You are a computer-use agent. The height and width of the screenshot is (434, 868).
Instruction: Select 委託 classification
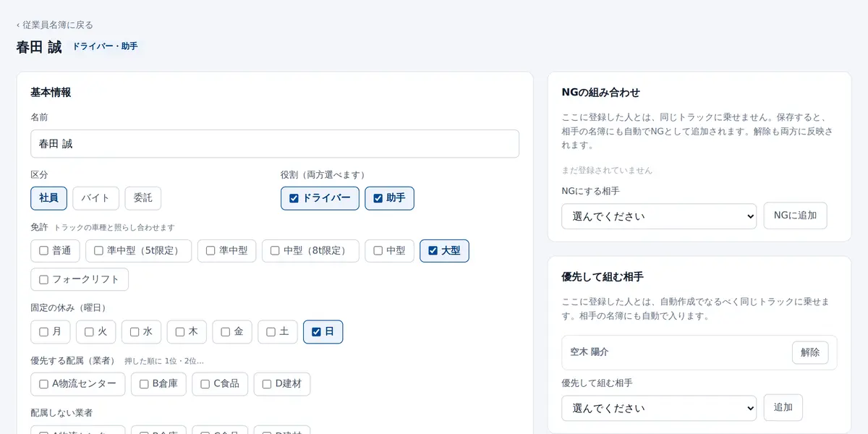click(x=143, y=198)
